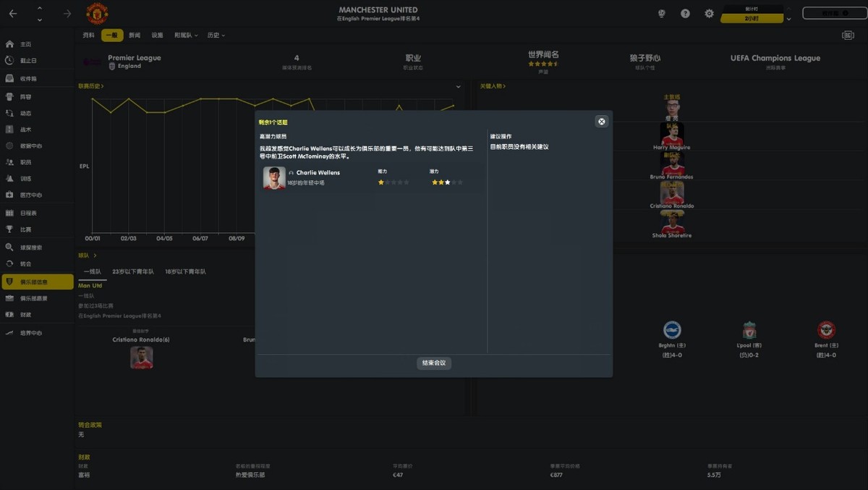Open the 球队 teams section link
868x490 pixels.
[x=88, y=255]
